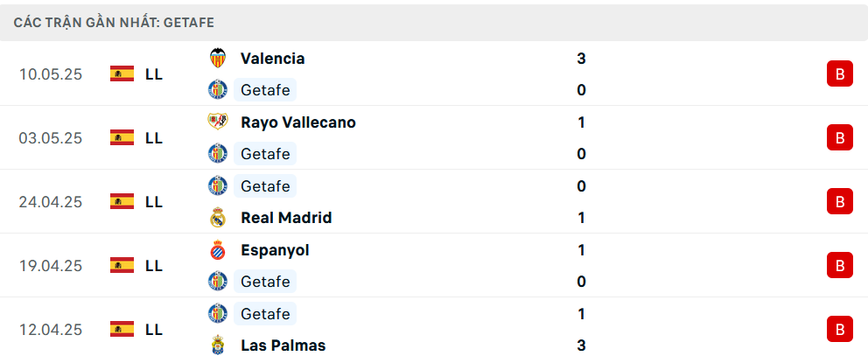The image size is (868, 356).
Task: Click LL league label on 03.05.25 row
Action: pos(154,138)
